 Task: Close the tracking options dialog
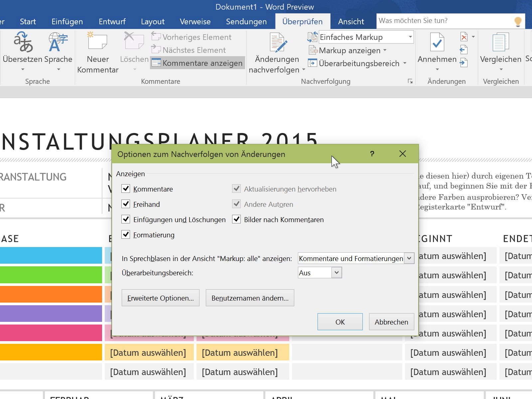pyautogui.click(x=403, y=154)
